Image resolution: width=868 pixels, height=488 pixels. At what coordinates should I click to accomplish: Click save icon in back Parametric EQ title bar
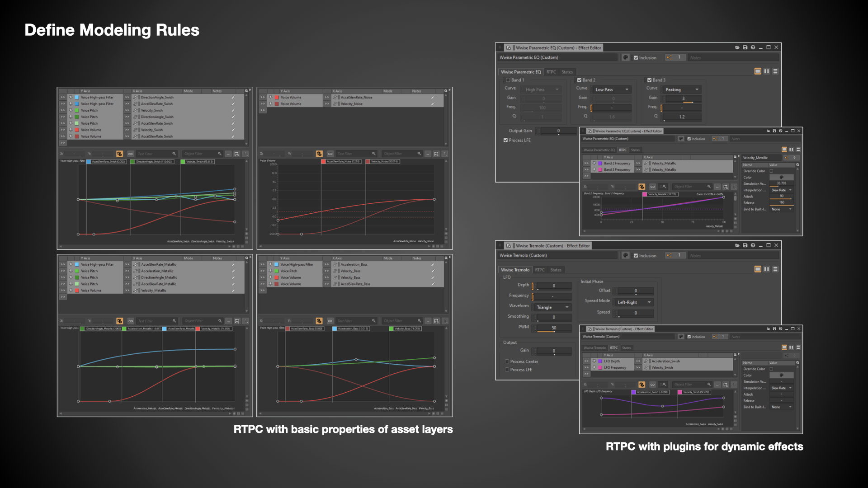(x=745, y=47)
